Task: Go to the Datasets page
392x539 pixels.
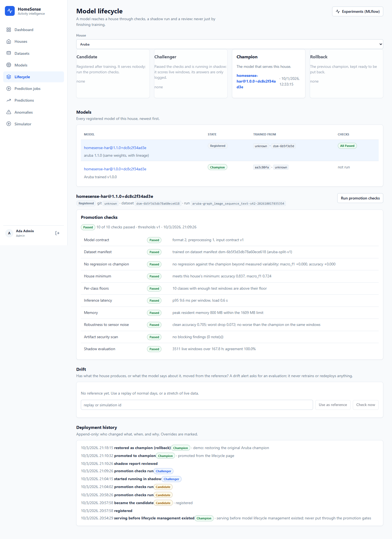Action: point(33,53)
